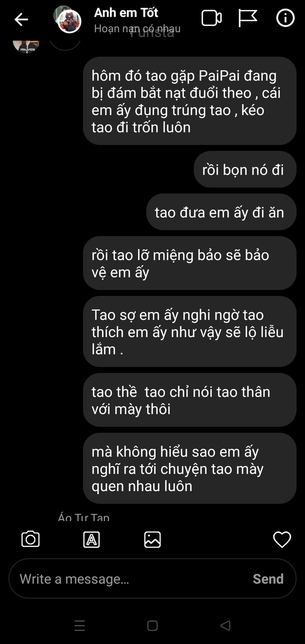Select the message starting hôm đó tao gặp PaiPai
305x644 pixels.
click(x=190, y=101)
